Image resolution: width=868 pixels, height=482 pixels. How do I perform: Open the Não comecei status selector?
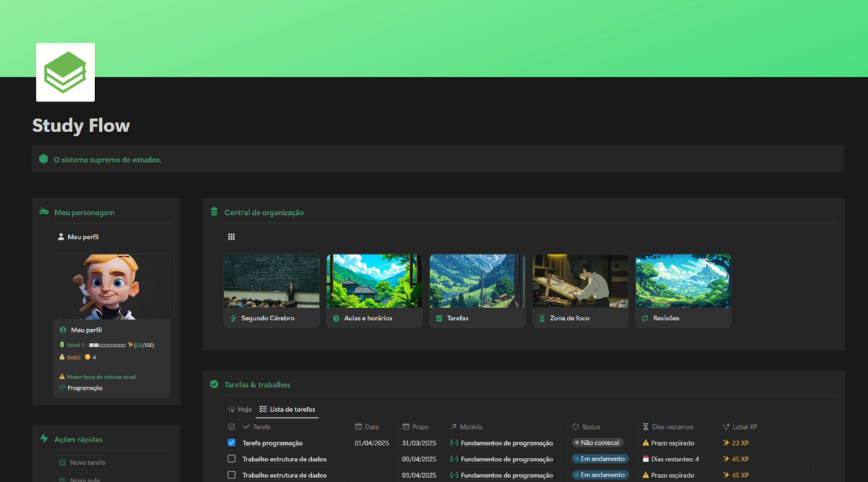(x=597, y=443)
